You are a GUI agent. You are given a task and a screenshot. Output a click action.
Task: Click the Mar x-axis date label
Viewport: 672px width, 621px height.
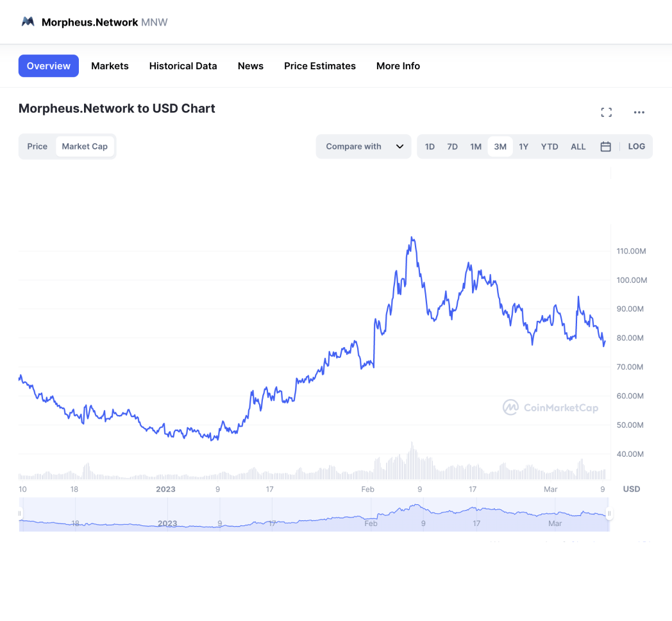tap(551, 489)
